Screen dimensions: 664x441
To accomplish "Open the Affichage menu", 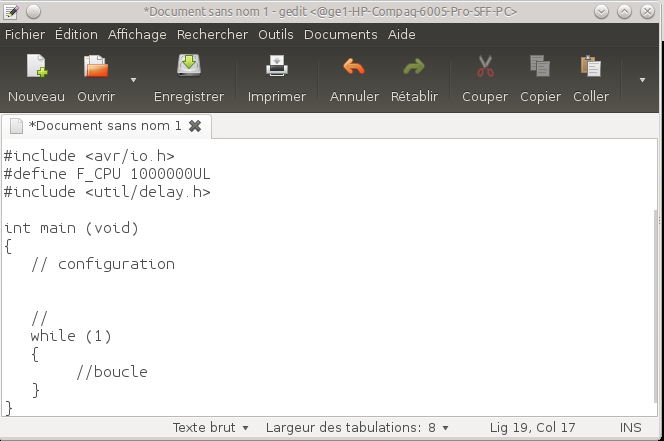I will coord(137,34).
